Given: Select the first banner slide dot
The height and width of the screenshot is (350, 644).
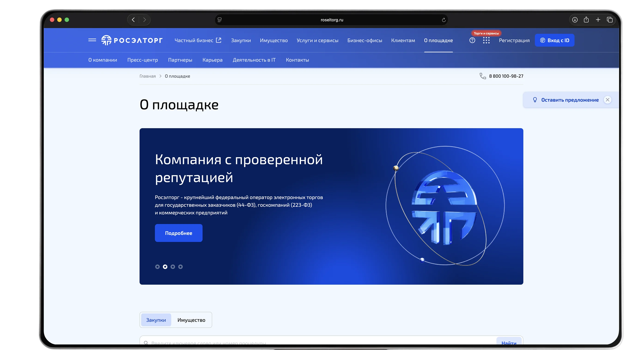Looking at the screenshot, I should (x=157, y=267).
